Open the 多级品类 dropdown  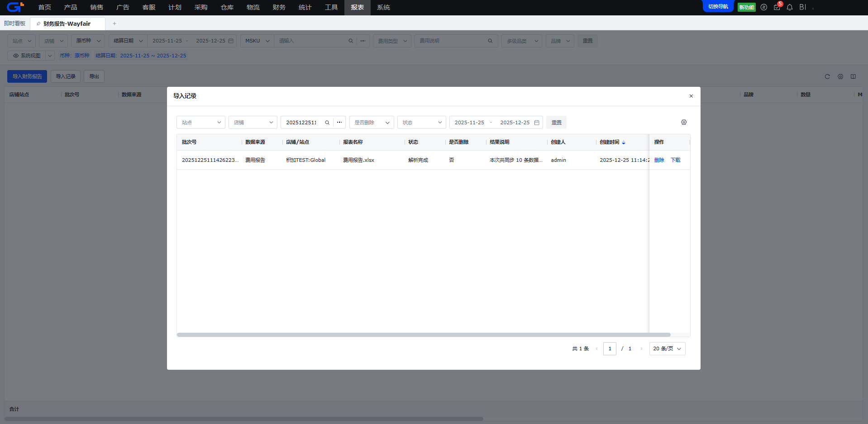(x=522, y=41)
